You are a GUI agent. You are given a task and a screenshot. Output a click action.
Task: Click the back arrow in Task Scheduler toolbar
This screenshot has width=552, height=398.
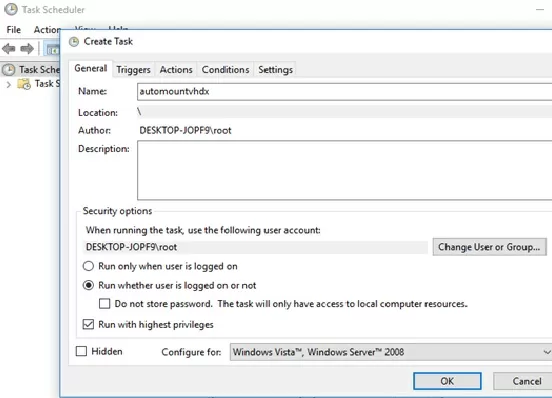pos(9,49)
